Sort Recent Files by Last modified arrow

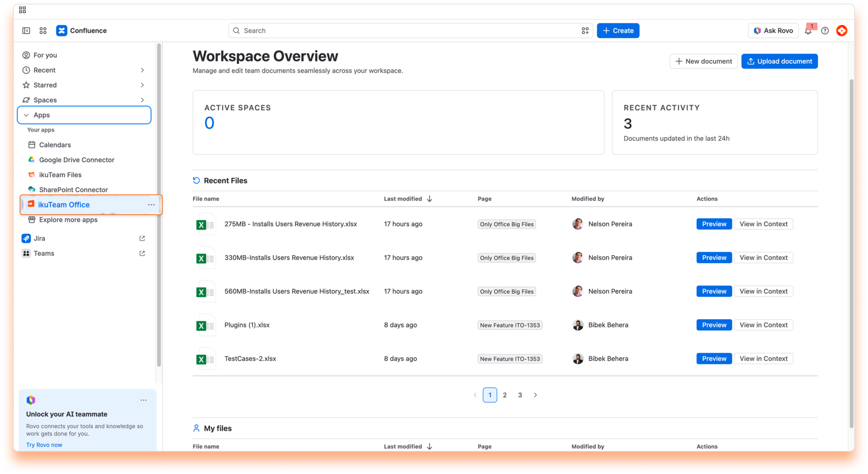tap(429, 199)
